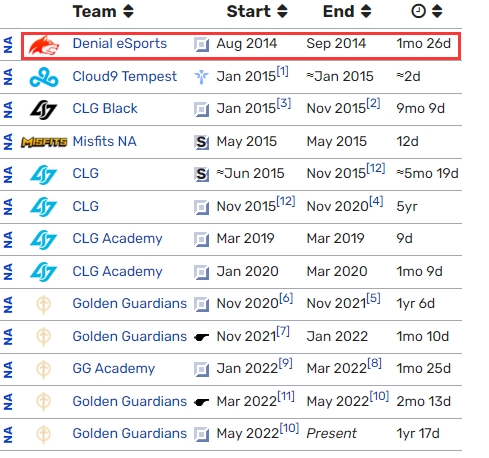
Task: Open reference 12 next to Nov 2015 start
Action: [x=286, y=201]
